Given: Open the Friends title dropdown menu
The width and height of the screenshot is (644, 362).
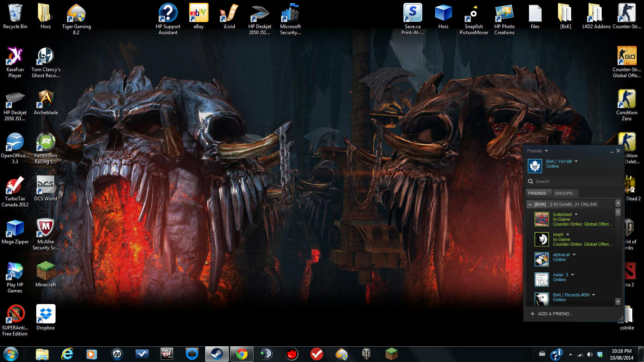Looking at the screenshot, I should click(546, 151).
